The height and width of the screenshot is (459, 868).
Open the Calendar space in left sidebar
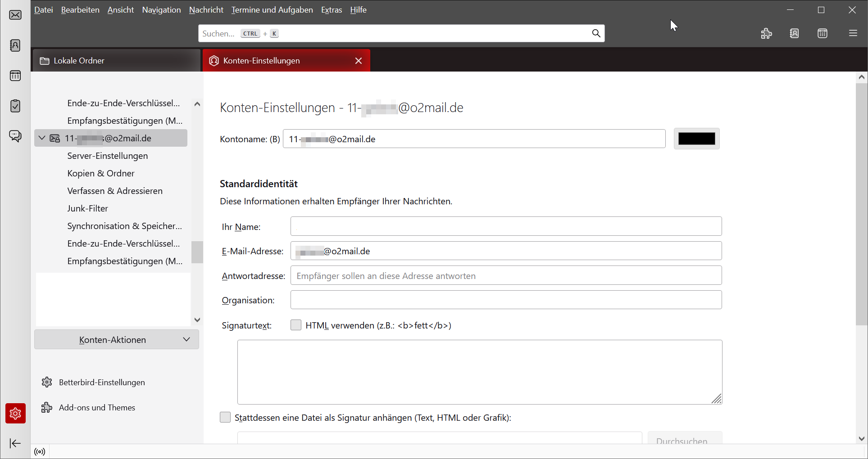click(15, 76)
